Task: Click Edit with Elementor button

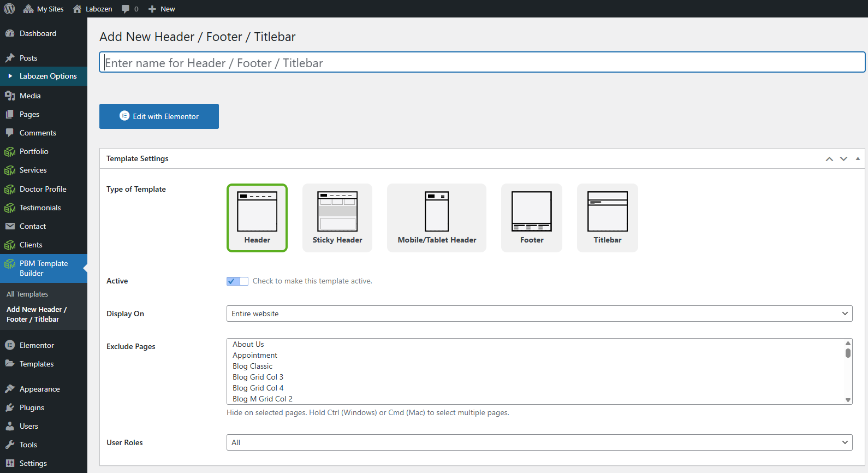Action: (159, 116)
